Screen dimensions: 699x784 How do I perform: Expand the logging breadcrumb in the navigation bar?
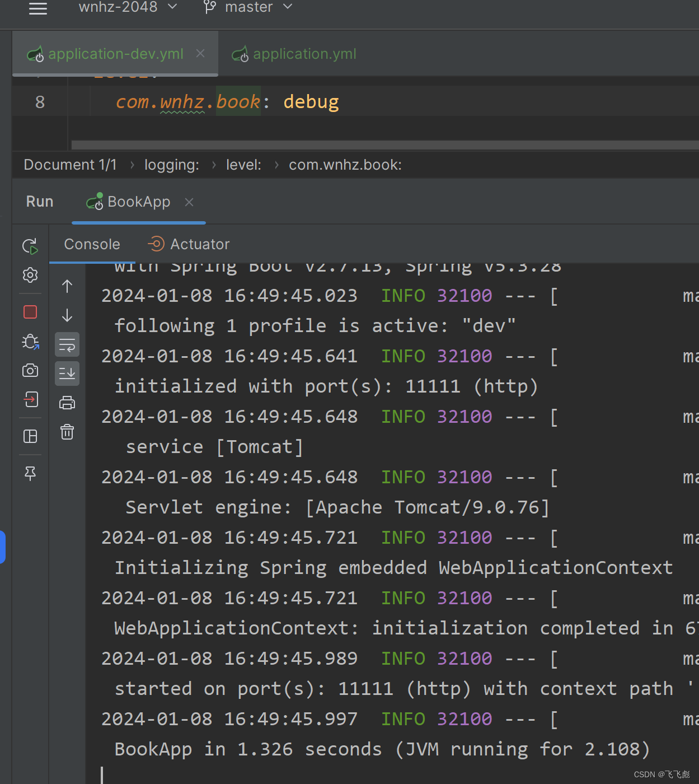(172, 164)
